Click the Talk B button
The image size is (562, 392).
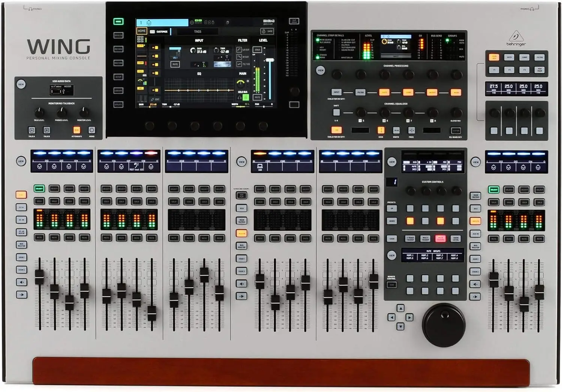tap(47, 130)
